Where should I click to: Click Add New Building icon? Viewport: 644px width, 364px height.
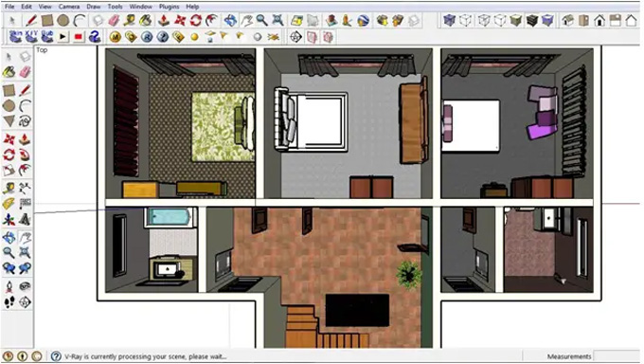[331, 20]
